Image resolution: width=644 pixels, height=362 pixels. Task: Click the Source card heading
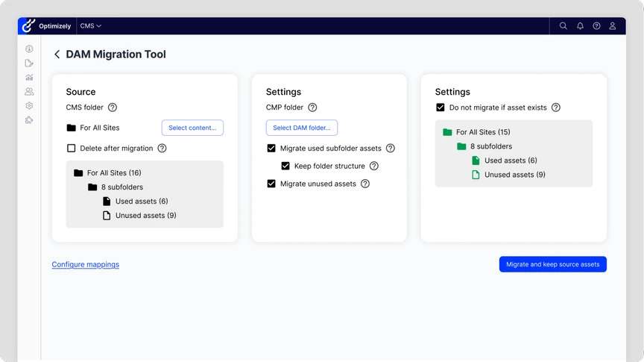click(x=80, y=92)
